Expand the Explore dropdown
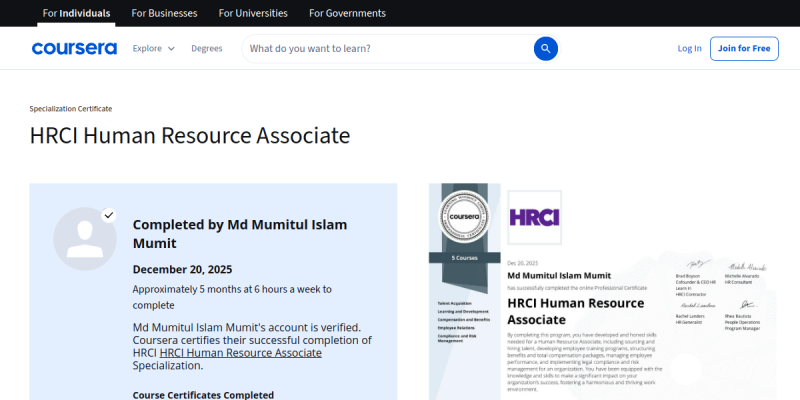 click(x=154, y=48)
